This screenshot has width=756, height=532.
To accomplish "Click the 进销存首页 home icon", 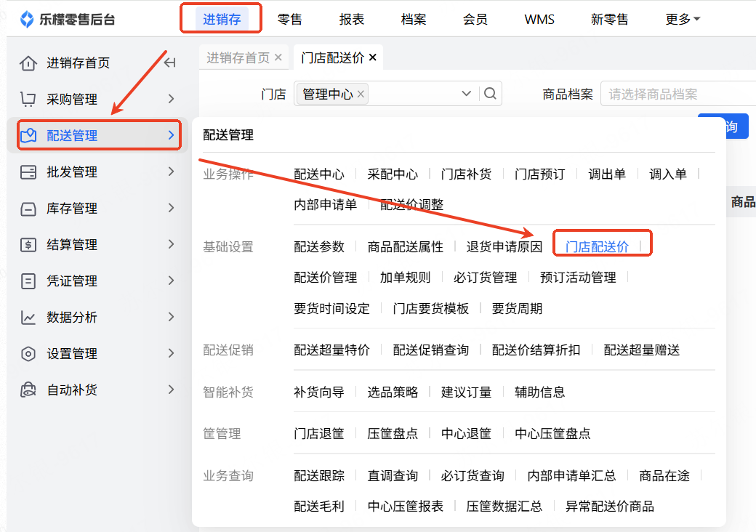I will pyautogui.click(x=28, y=63).
